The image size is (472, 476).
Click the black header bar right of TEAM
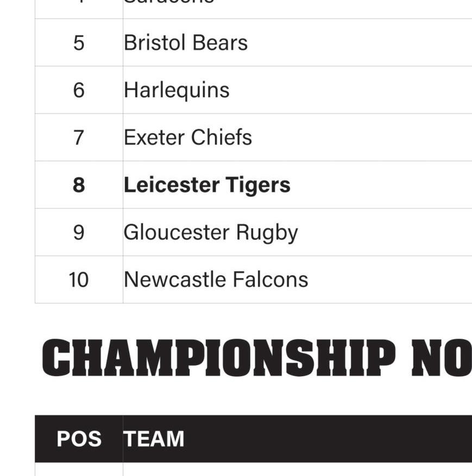(326, 439)
